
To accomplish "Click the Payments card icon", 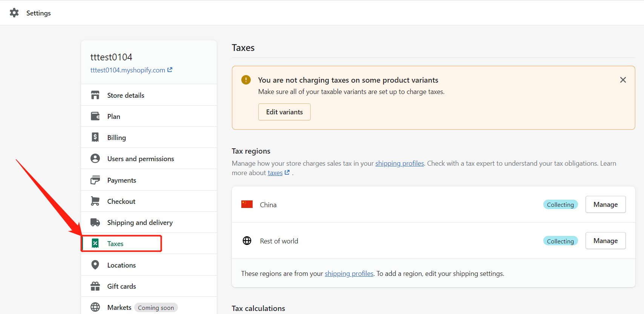I will (x=95, y=180).
